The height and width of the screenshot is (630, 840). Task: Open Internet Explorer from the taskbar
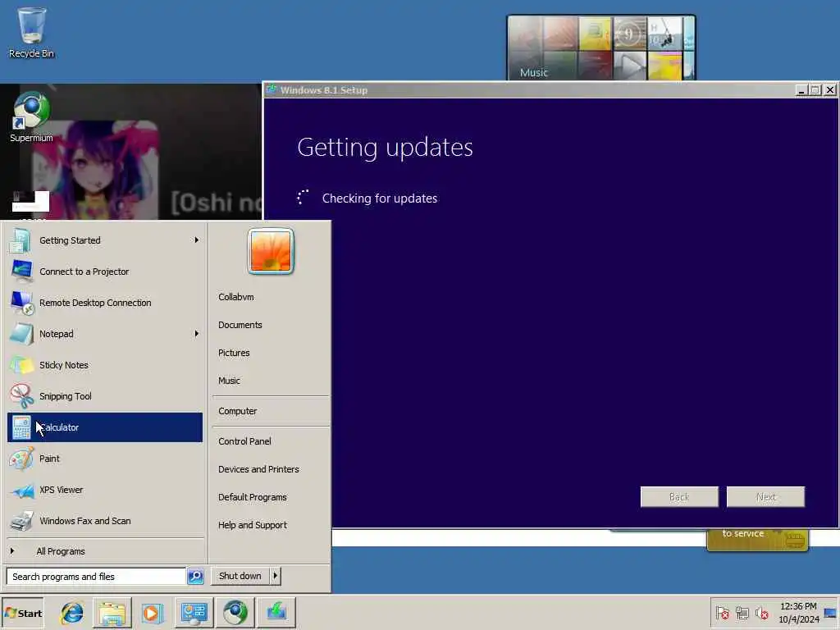[x=72, y=613]
